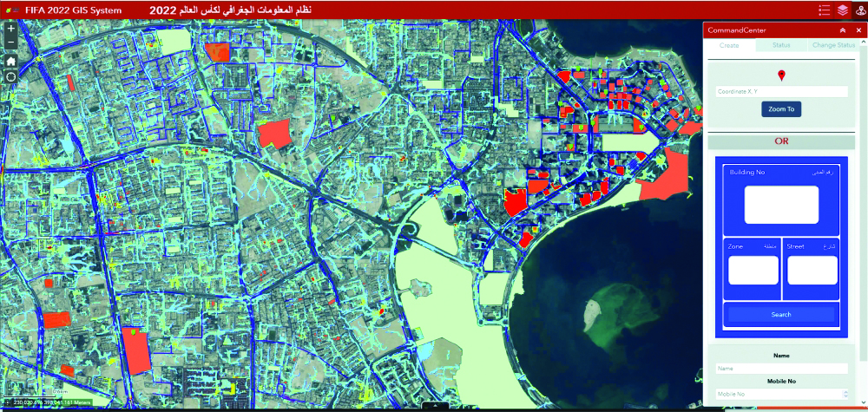Image resolution: width=868 pixels, height=412 pixels.
Task: Click the small logo icon beside app title
Action: [x=11, y=10]
